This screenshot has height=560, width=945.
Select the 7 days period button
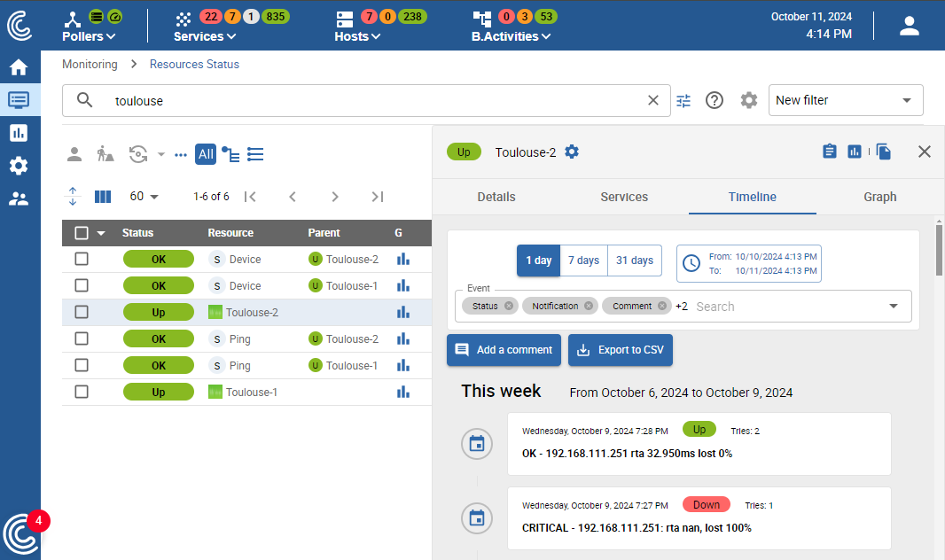click(583, 260)
